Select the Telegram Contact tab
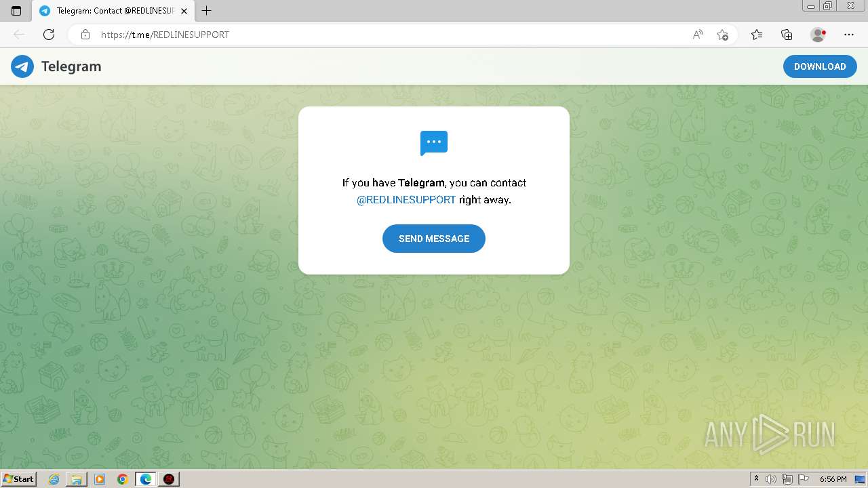Viewport: 868px width, 488px height. [x=114, y=11]
